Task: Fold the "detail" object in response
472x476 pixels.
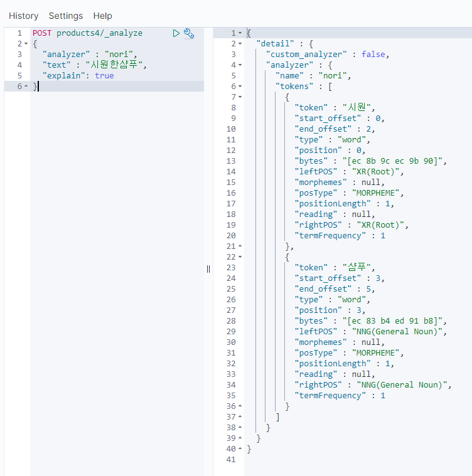Action: (x=240, y=44)
